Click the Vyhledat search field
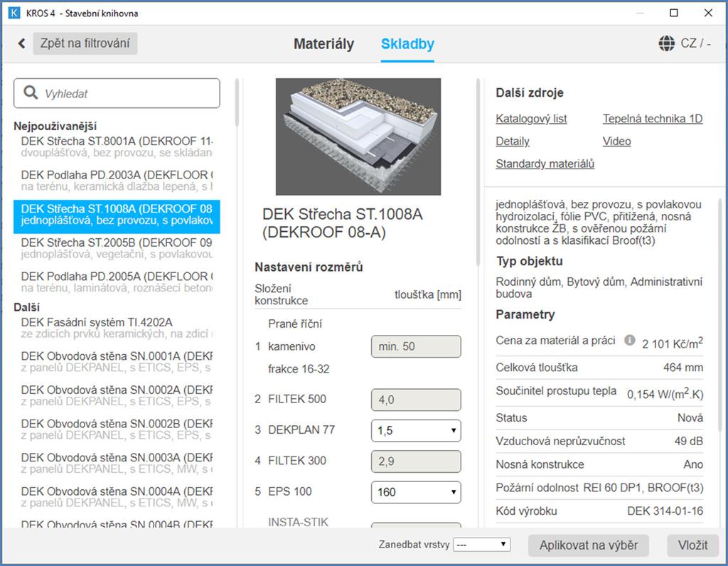The image size is (728, 566). [117, 93]
